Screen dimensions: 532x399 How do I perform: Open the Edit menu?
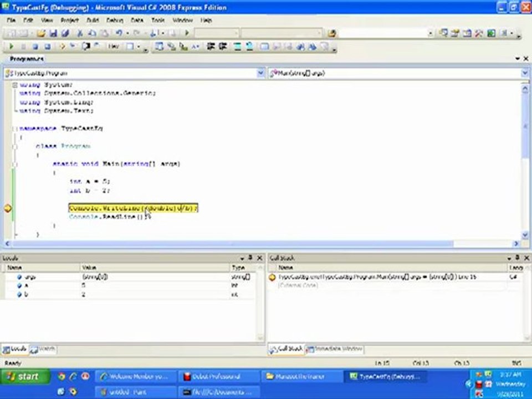28,21
